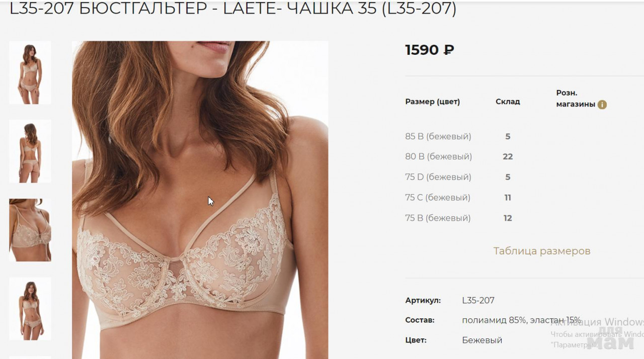Click the Склад column header
The height and width of the screenshot is (359, 644).
(x=508, y=102)
